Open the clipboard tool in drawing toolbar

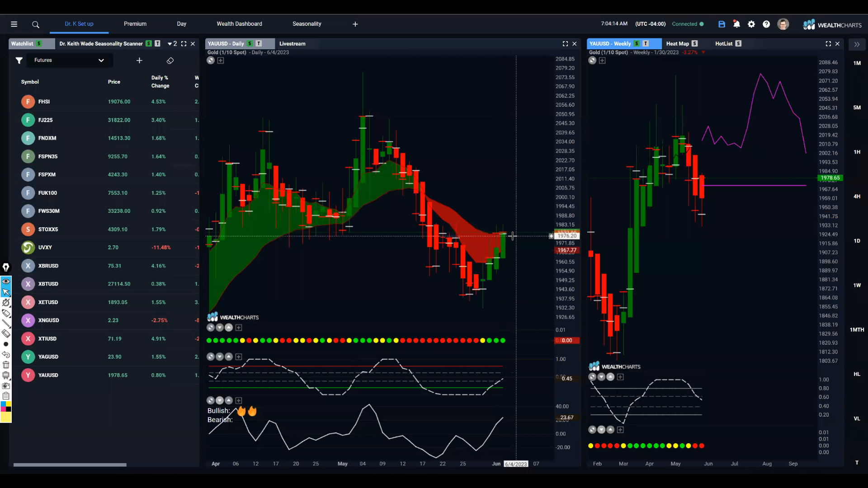point(6,396)
